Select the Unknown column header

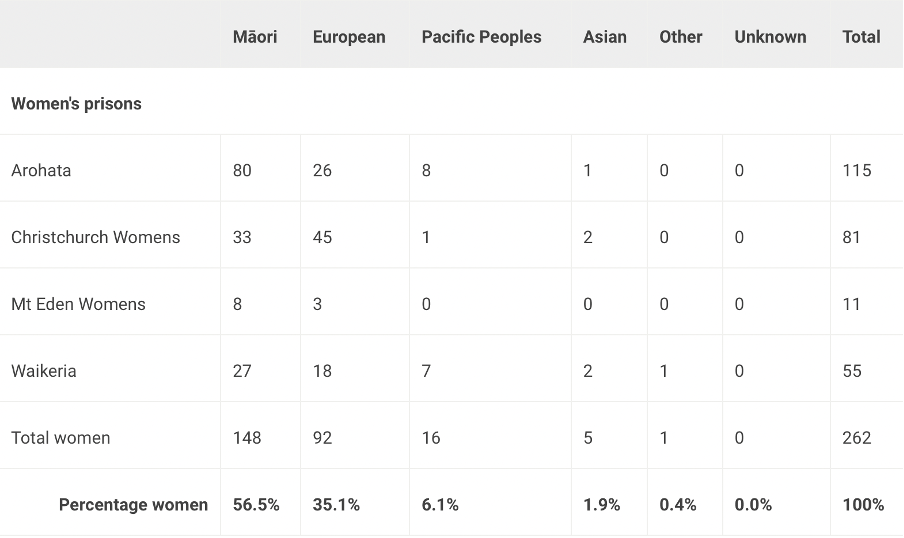(x=770, y=37)
